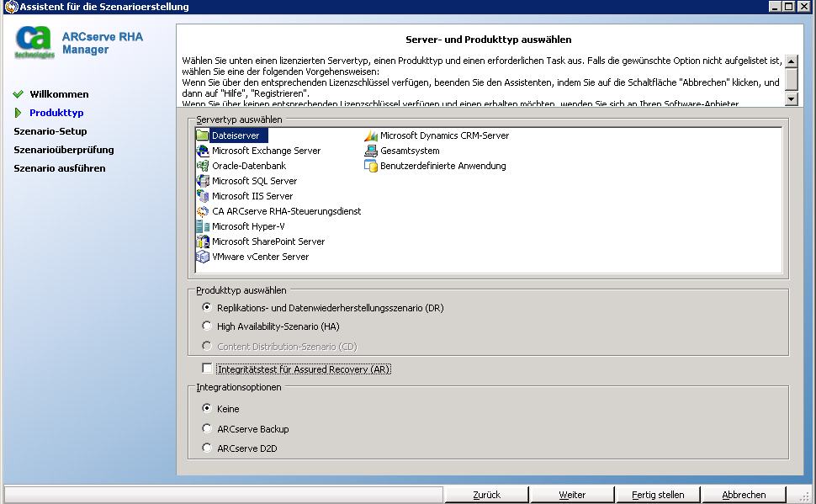
Task: Select Microsoft Exchange Server label
Action: 266,151
